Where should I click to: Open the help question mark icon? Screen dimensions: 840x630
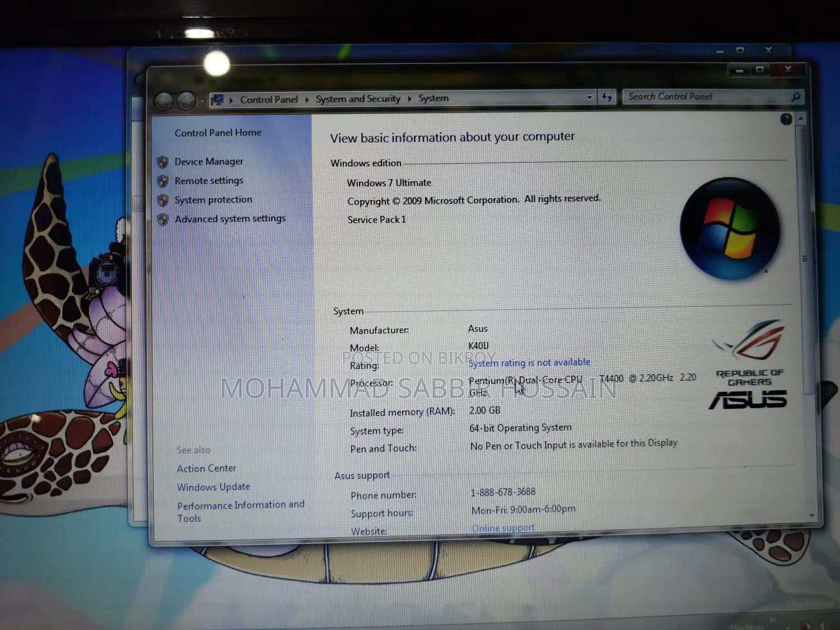coord(786,119)
